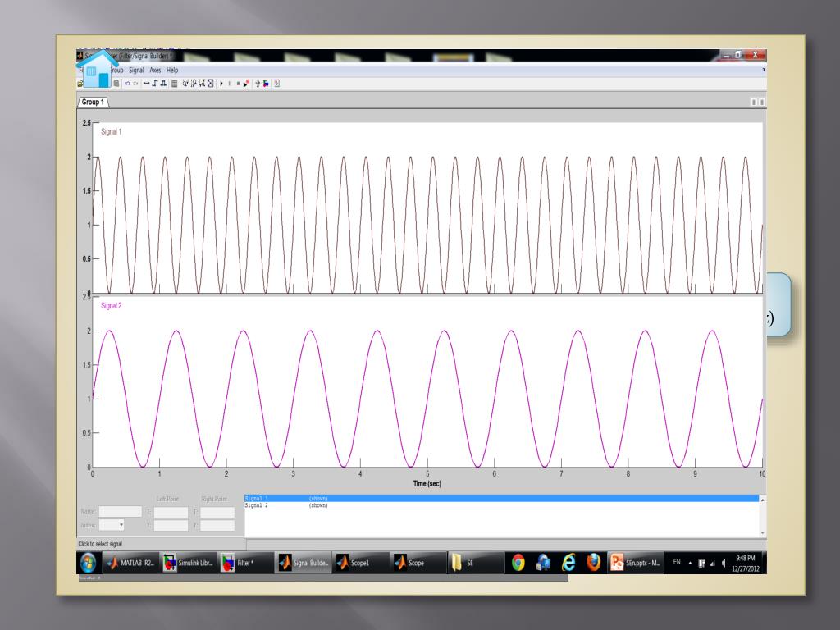Click the taskbar icon between Chrome and Internet Explorer
Screen dimensions: 840x630
(x=543, y=563)
